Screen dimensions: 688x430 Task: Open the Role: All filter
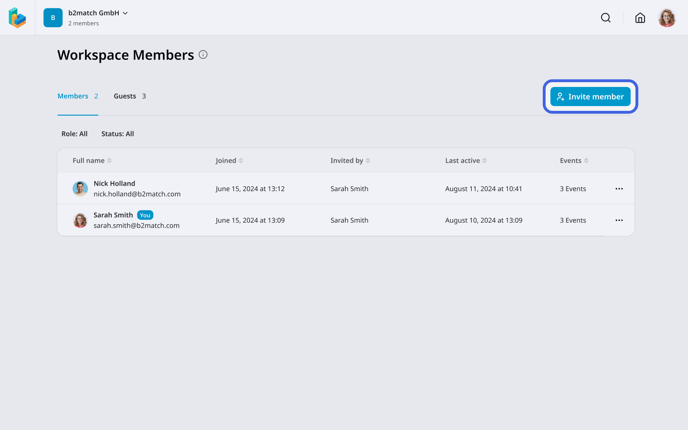(x=74, y=134)
